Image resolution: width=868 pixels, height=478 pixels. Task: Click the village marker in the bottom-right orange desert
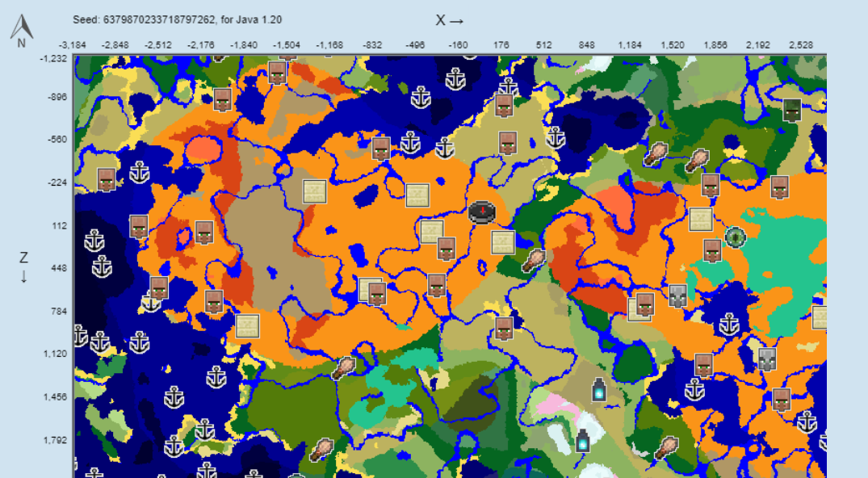click(x=782, y=400)
